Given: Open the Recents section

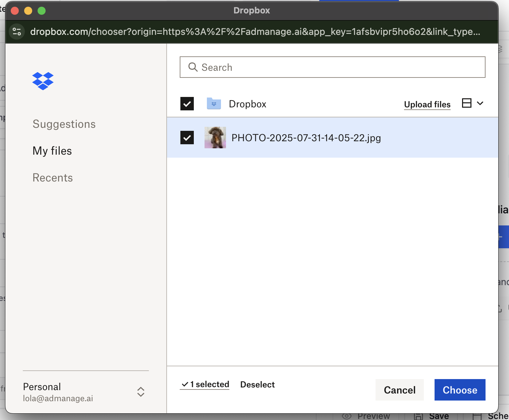Looking at the screenshot, I should point(53,178).
